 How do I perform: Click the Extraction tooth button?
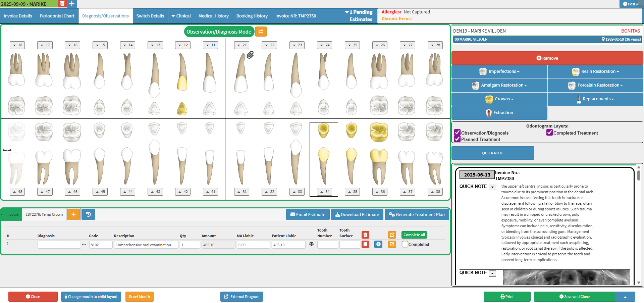[499, 113]
